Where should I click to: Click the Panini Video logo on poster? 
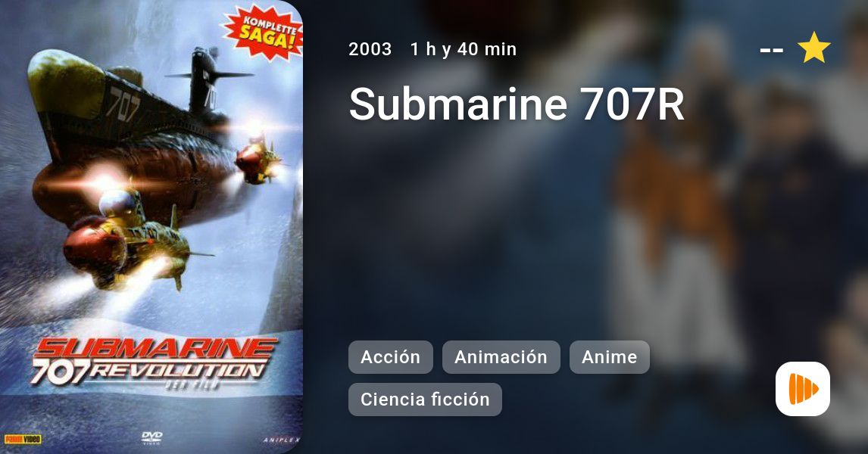23,439
